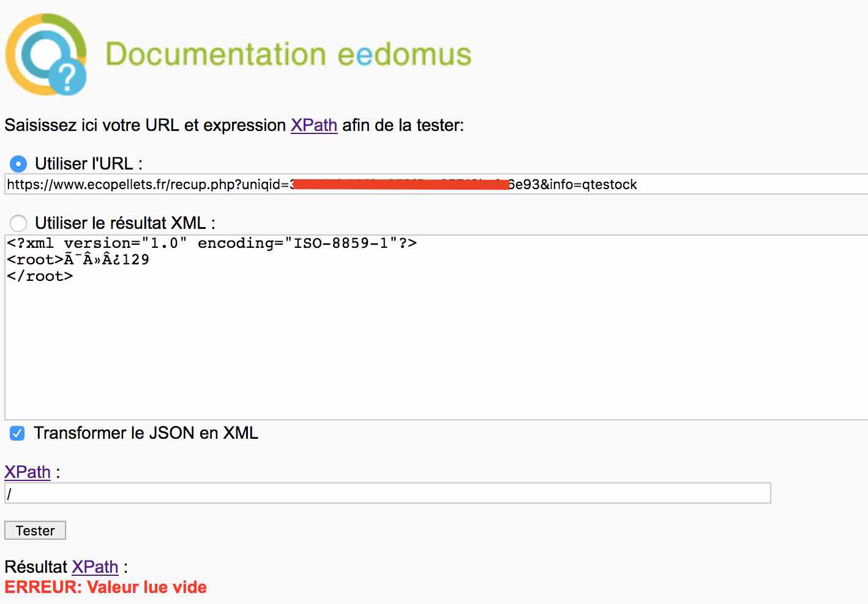Image resolution: width=868 pixels, height=604 pixels.
Task: Click the ecopellets.fr domain in the URL field
Action: (x=110, y=185)
